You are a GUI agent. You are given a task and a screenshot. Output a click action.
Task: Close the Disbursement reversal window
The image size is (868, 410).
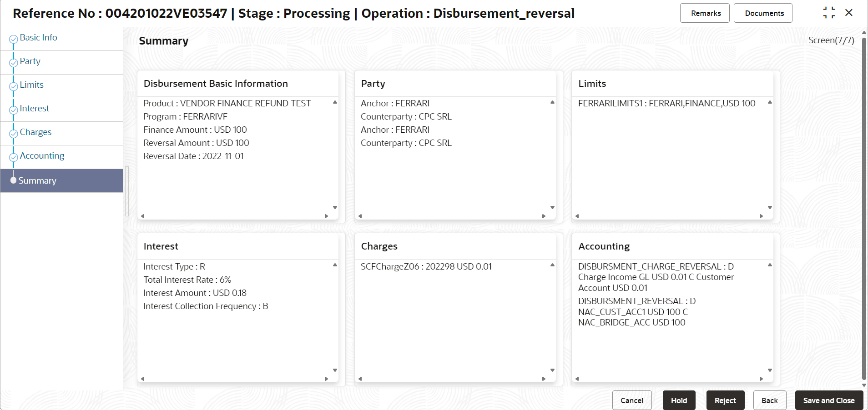point(849,13)
